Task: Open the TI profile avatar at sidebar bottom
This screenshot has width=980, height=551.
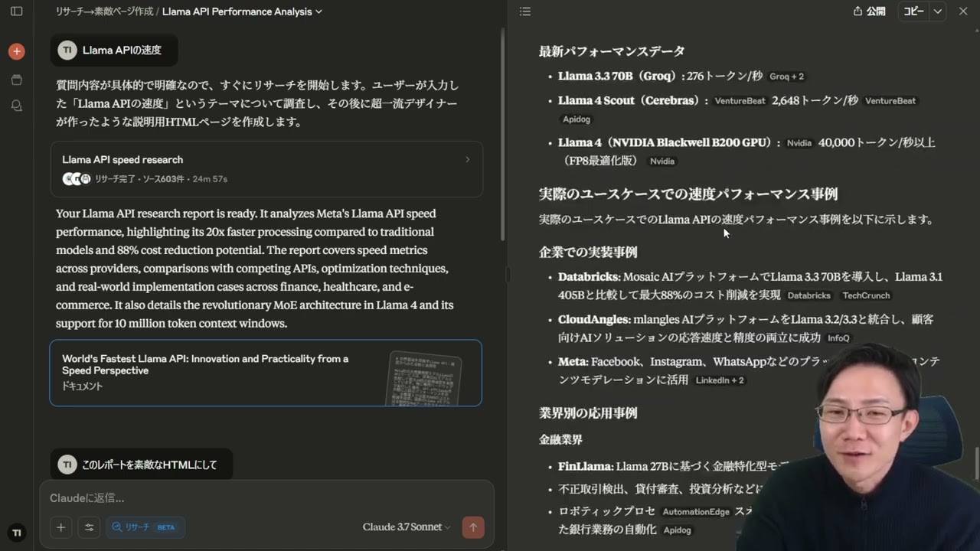Action: pos(16,533)
